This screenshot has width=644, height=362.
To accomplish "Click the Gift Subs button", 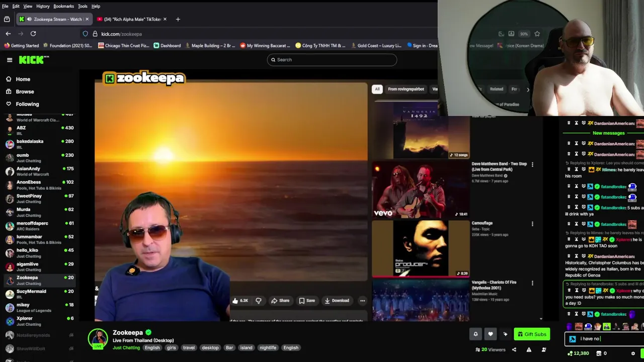I will [532, 334].
